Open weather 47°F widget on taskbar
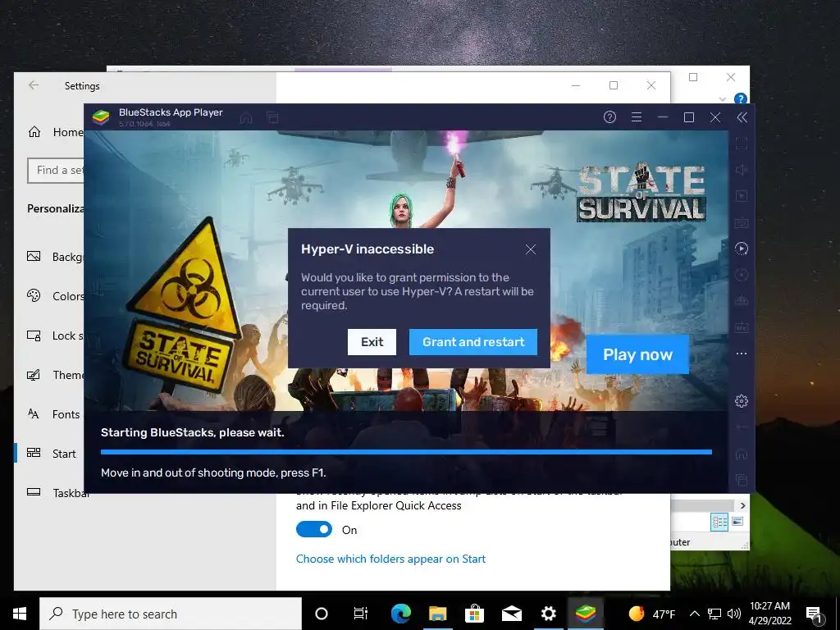Viewport: 840px width, 630px height. pyautogui.click(x=652, y=614)
